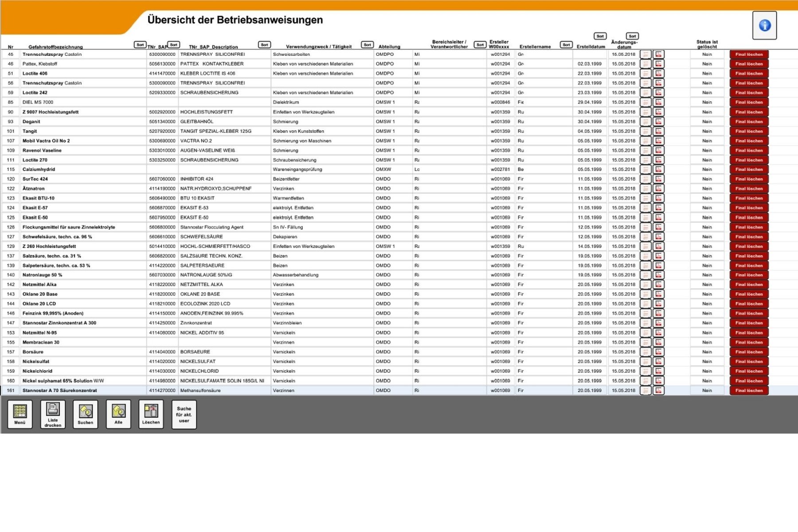Open PDF icon for Nickelsulfat row
The image size is (798, 532).
coord(659,361)
